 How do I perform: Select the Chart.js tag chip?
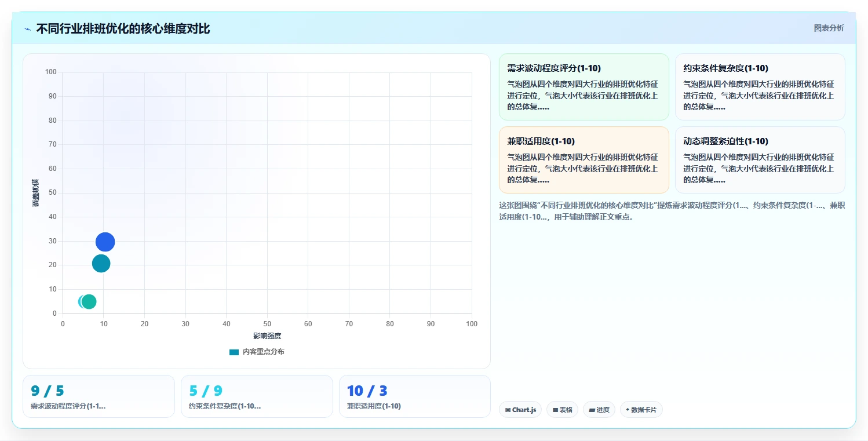coord(520,410)
